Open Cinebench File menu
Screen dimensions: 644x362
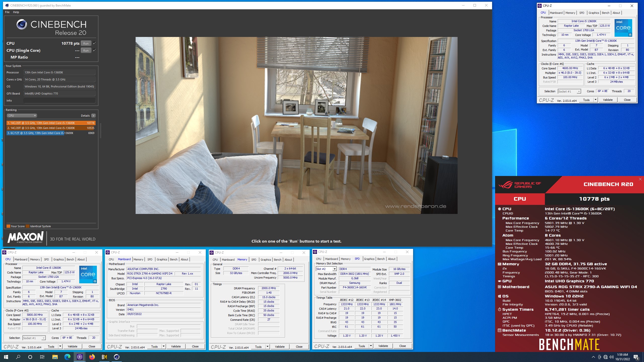point(7,12)
